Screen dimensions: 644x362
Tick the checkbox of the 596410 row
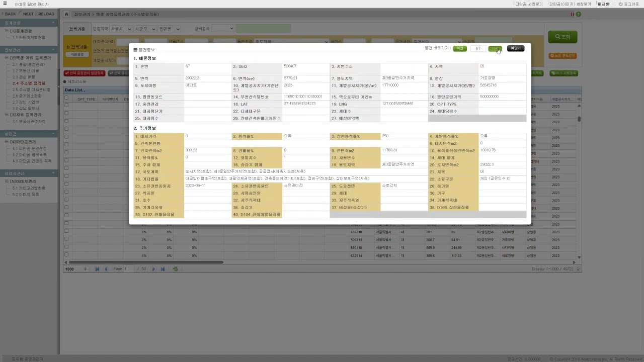[x=66, y=247]
